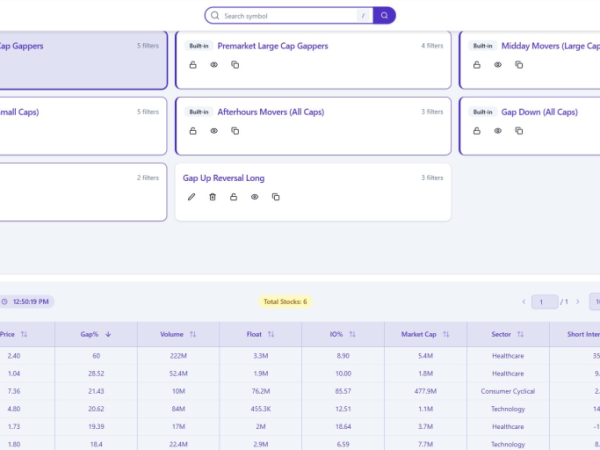Viewport: 600px width, 450px height.
Task: Duplicate the Gap Down (All Caps) scanner
Action: pyautogui.click(x=519, y=131)
